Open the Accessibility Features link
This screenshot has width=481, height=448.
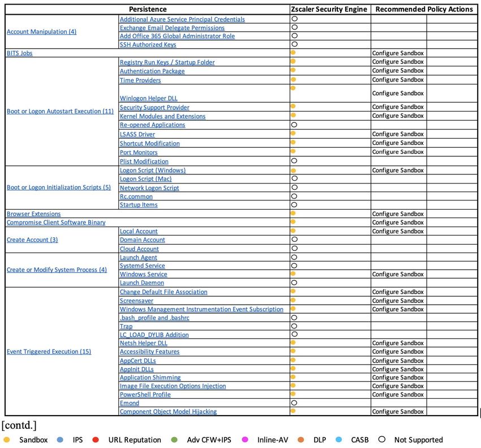[150, 352]
